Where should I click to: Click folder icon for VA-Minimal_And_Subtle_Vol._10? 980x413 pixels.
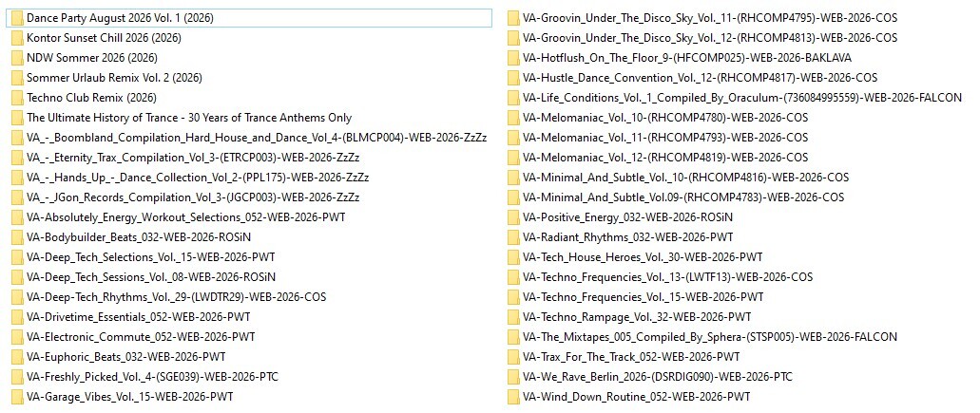[x=513, y=178]
